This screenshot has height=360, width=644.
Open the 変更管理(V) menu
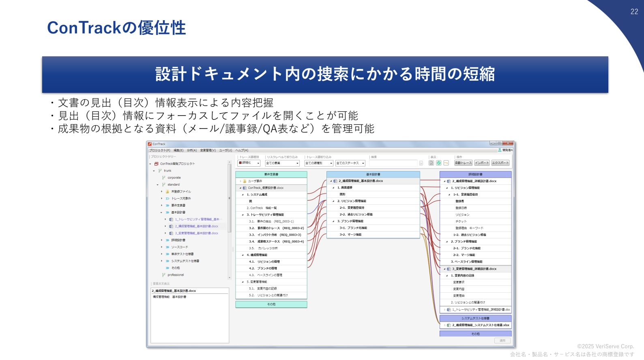click(208, 150)
